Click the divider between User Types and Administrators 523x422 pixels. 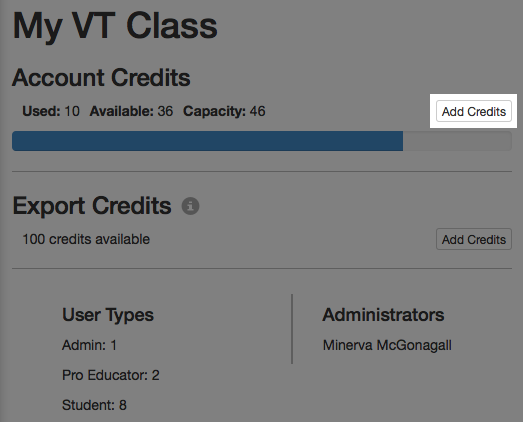coord(292,329)
